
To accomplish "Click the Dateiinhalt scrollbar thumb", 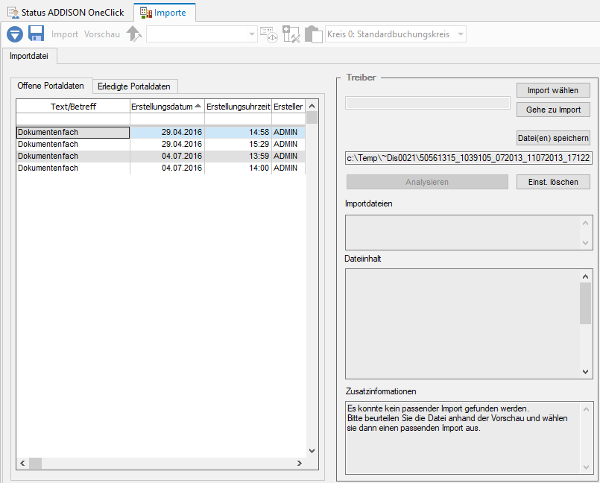I will pos(585,304).
